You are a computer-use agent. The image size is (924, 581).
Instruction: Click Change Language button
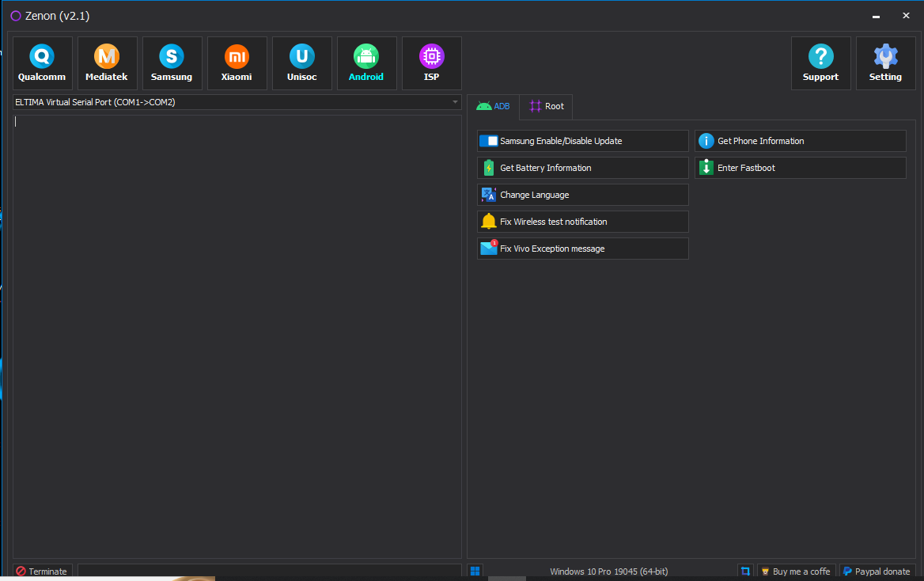(x=582, y=195)
